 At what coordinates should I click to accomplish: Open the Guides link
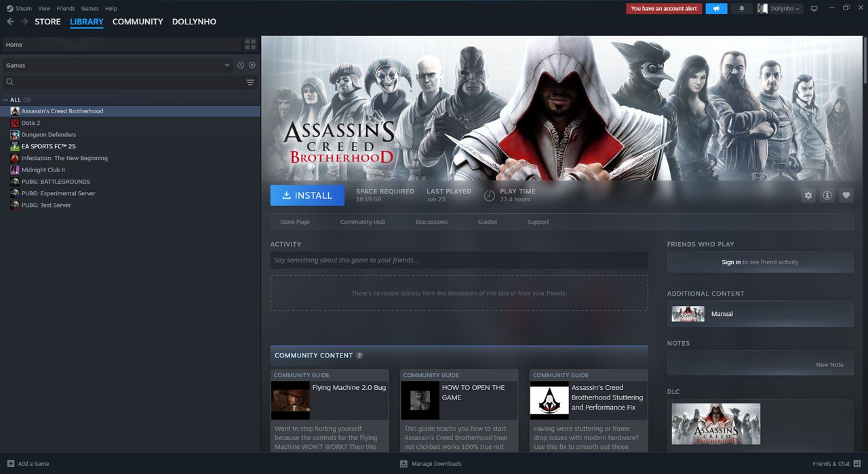pos(488,222)
